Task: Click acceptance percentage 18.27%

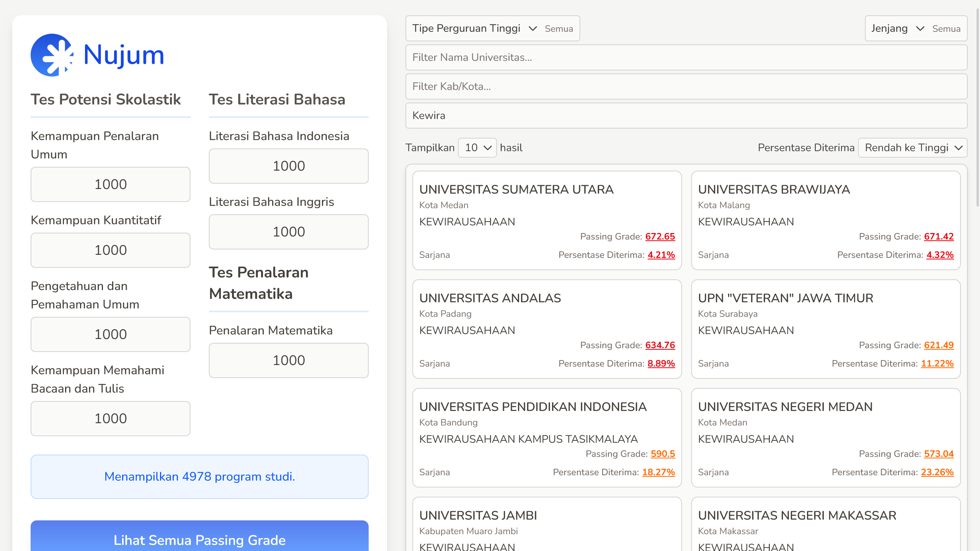Action: click(x=658, y=472)
